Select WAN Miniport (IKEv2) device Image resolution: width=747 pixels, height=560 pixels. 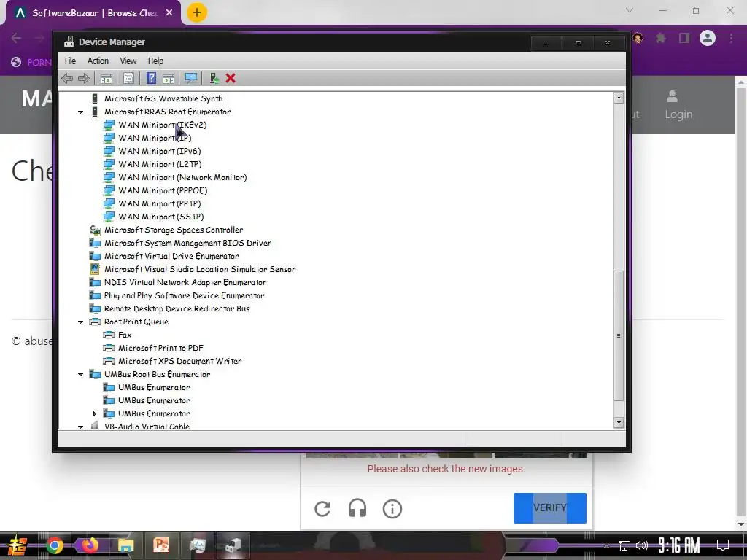pyautogui.click(x=163, y=125)
